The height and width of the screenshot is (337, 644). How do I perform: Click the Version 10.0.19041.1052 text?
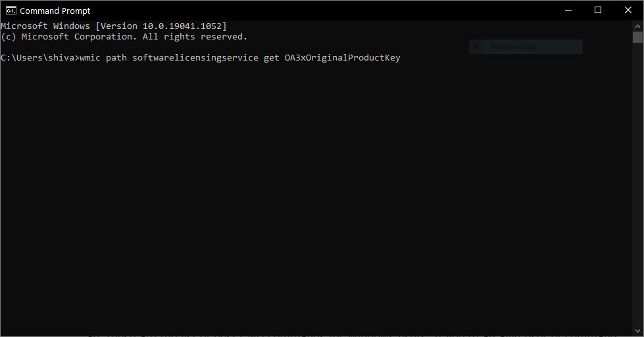click(x=161, y=26)
